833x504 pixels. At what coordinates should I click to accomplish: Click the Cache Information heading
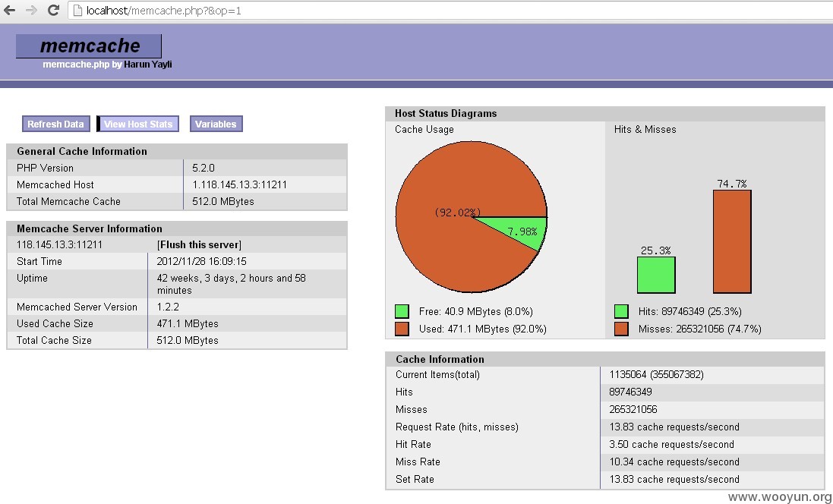pos(440,360)
